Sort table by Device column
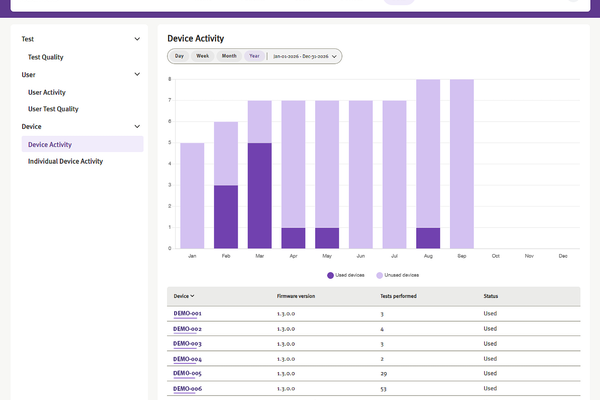This screenshot has height=400, width=600. tap(184, 296)
